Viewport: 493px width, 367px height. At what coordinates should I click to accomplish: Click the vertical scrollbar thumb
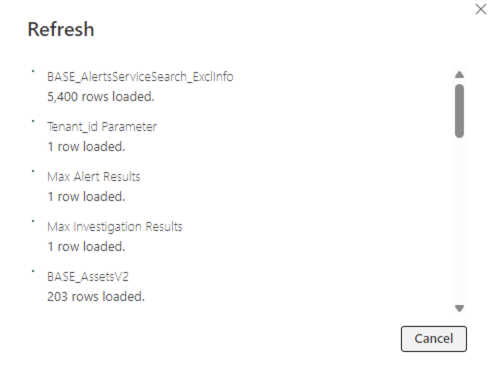click(x=459, y=111)
